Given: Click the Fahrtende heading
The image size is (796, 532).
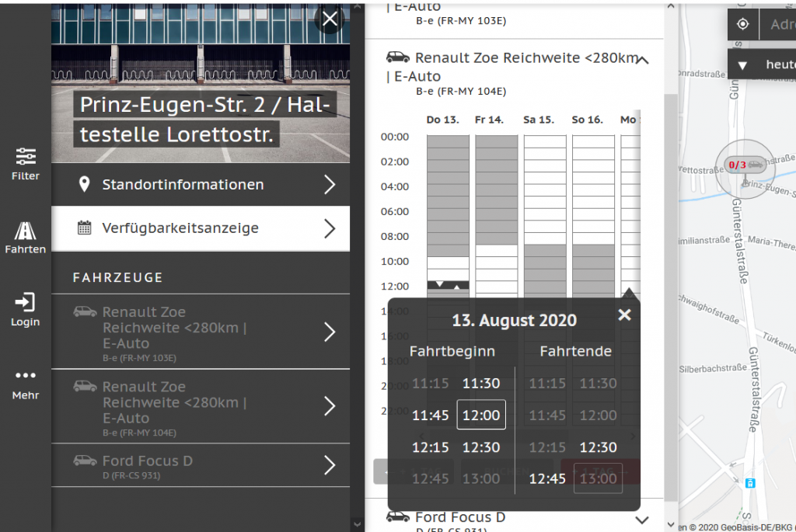Looking at the screenshot, I should click(576, 351).
